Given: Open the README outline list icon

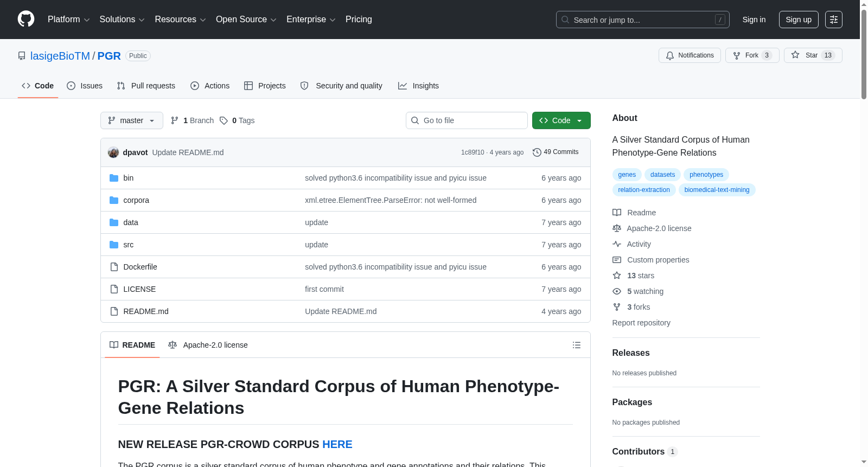Looking at the screenshot, I should pyautogui.click(x=577, y=345).
